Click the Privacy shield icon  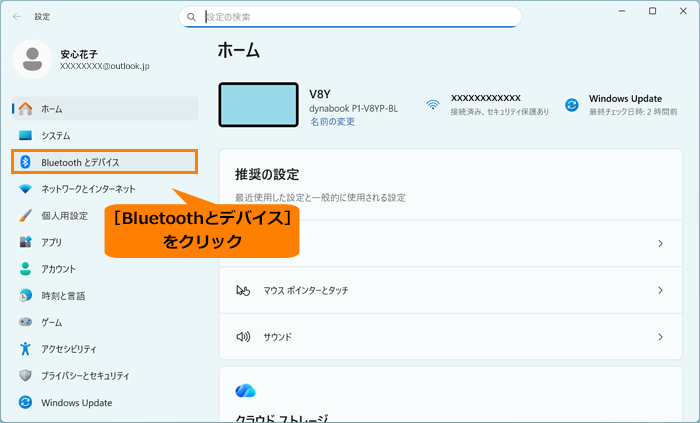click(x=25, y=375)
